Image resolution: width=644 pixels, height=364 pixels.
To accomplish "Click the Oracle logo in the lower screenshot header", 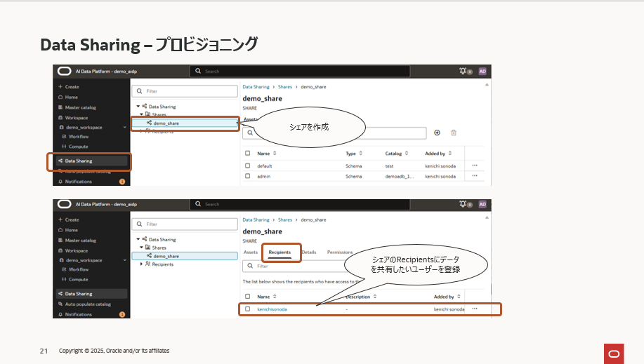I will 64,204.
